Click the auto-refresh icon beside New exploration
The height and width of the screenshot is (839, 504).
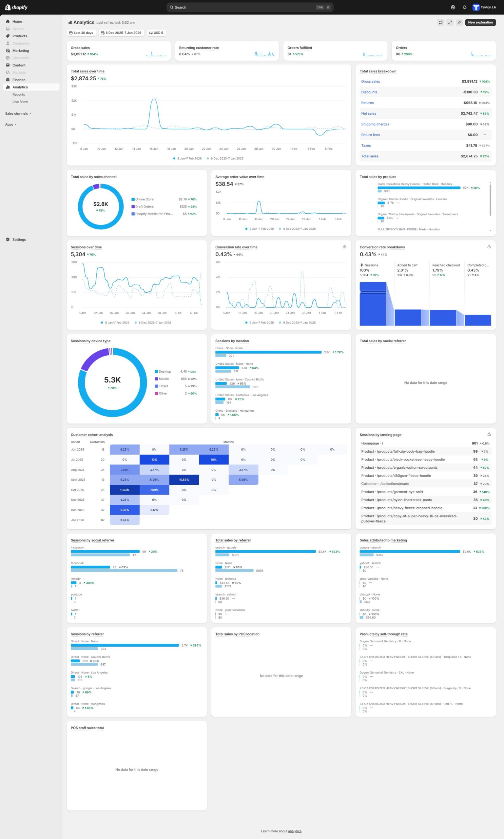440,22
